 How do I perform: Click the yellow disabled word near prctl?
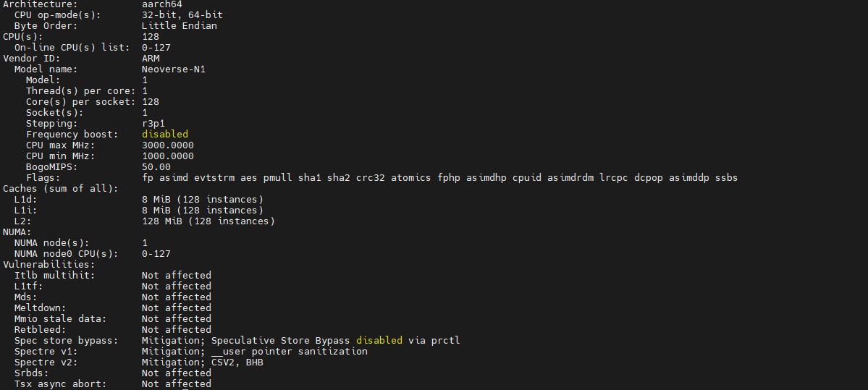click(379, 341)
